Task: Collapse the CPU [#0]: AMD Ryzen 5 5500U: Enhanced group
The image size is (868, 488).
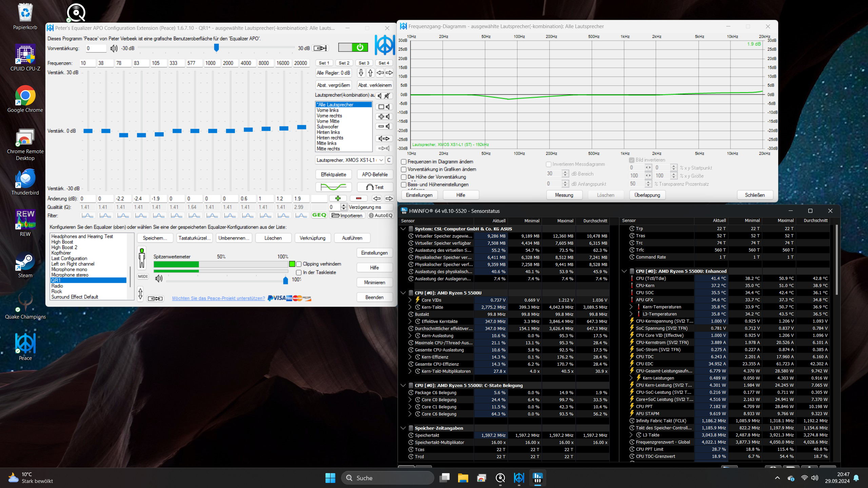Action: [624, 271]
